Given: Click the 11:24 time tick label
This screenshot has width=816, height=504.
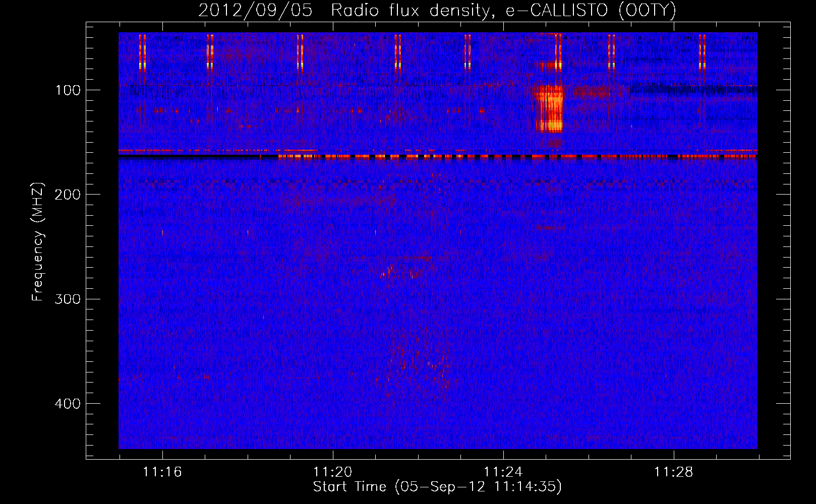Looking at the screenshot, I should point(503,472).
